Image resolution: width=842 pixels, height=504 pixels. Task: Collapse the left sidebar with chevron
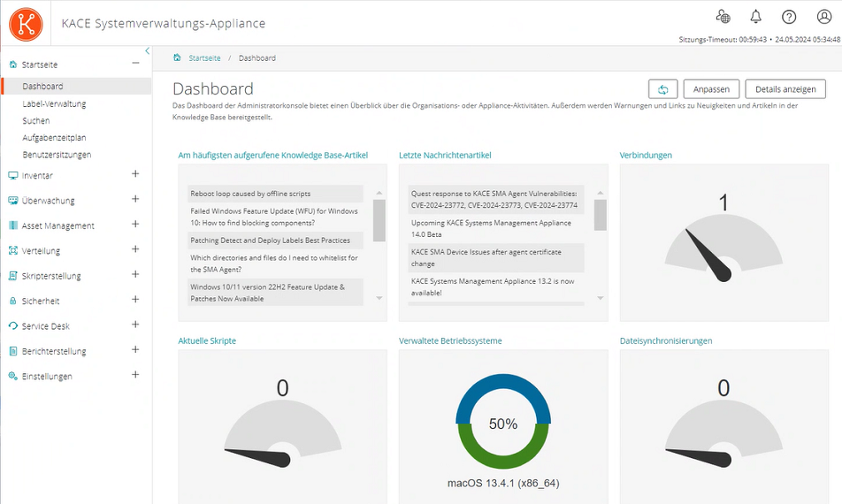(x=147, y=51)
